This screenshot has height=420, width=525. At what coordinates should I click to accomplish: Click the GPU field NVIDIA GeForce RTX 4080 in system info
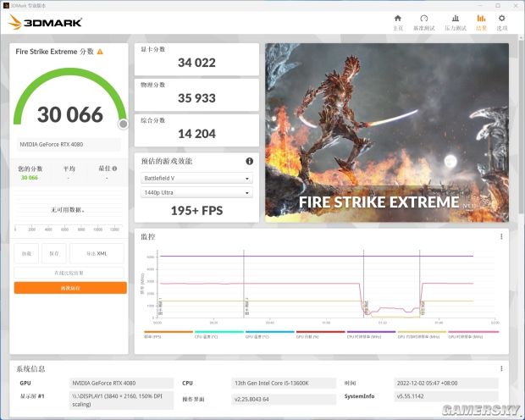coord(122,383)
